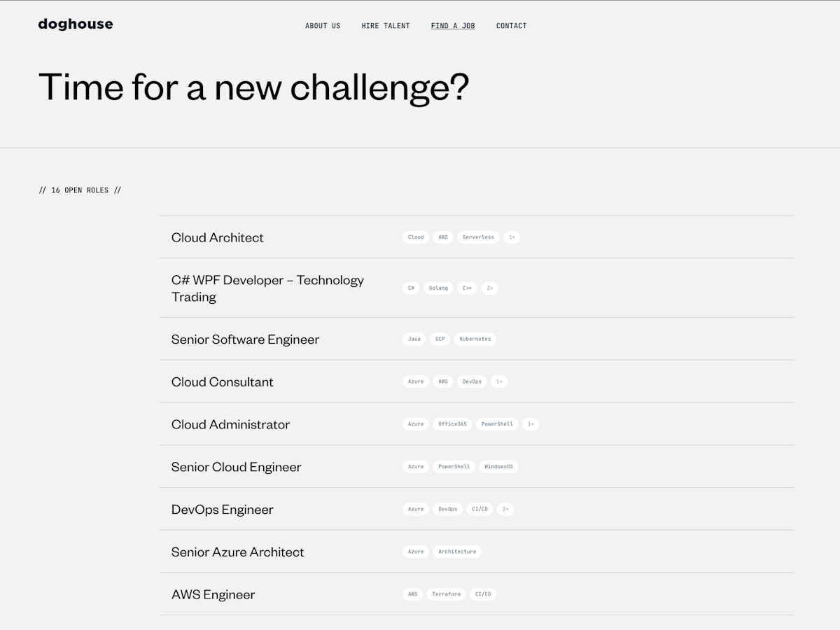
Task: Open the DevOps Engineer role
Action: (476, 509)
